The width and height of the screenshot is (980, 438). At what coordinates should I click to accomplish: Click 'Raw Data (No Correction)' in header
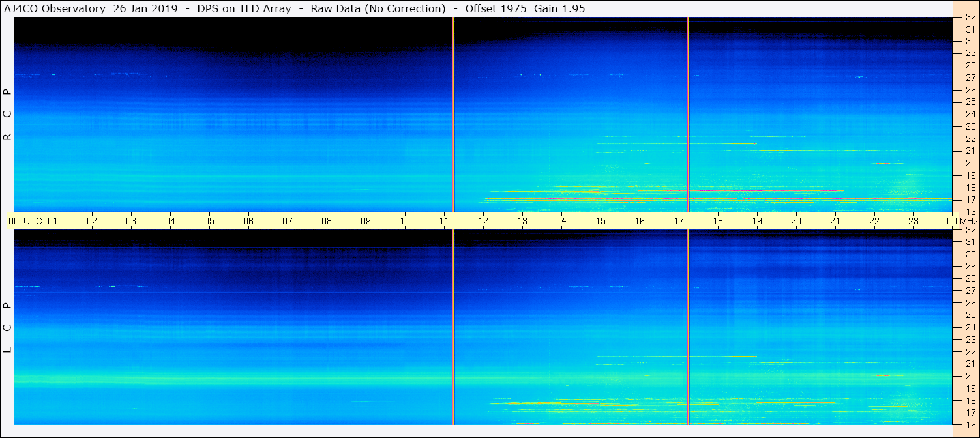pyautogui.click(x=378, y=8)
